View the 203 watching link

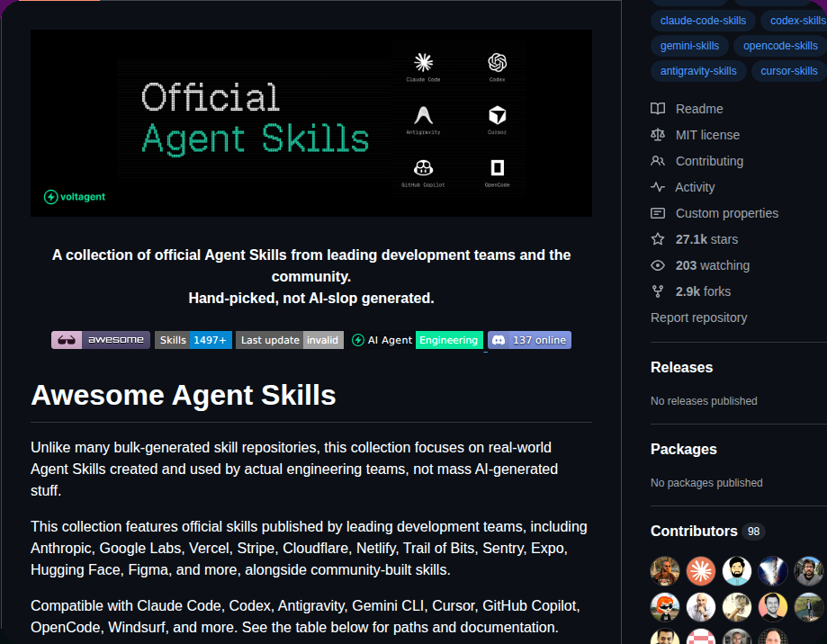[x=713, y=265]
